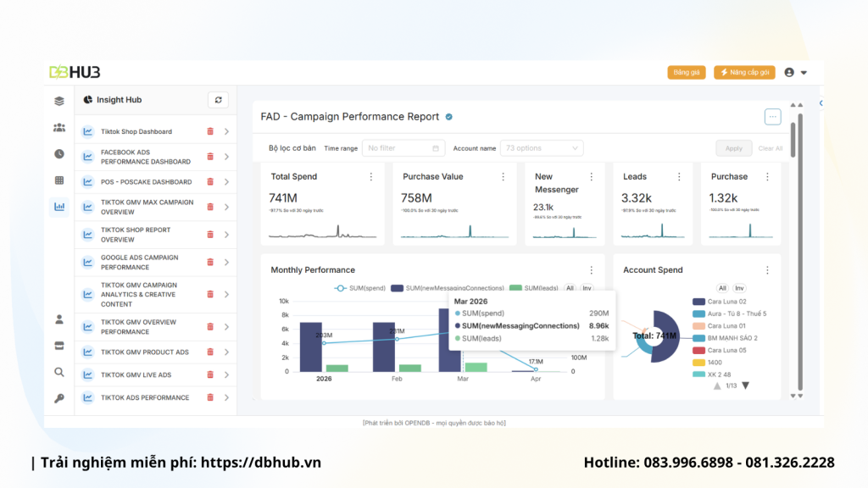Viewport: 868px width, 488px height.
Task: Open the clock history icon in sidebar
Action: [x=59, y=154]
